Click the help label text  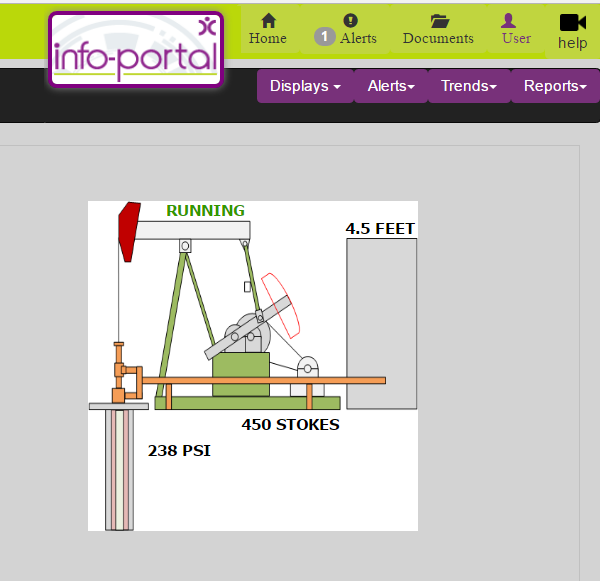572,43
